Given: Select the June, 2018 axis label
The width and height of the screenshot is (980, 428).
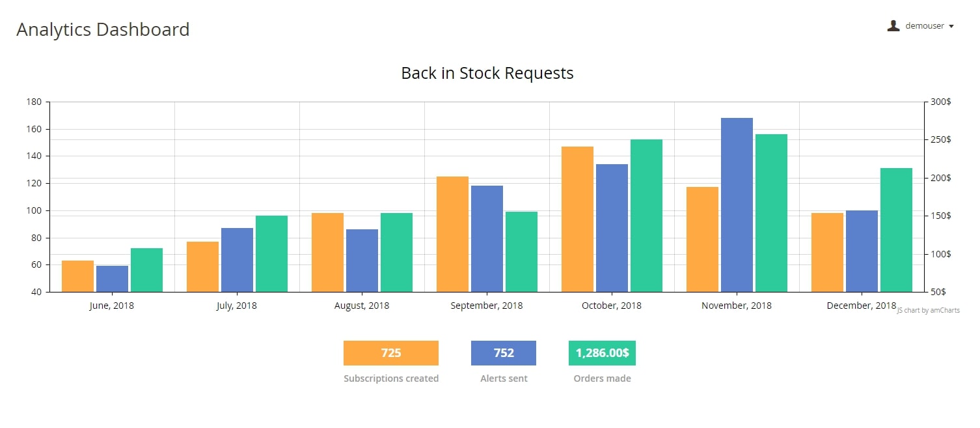Looking at the screenshot, I should tap(111, 305).
